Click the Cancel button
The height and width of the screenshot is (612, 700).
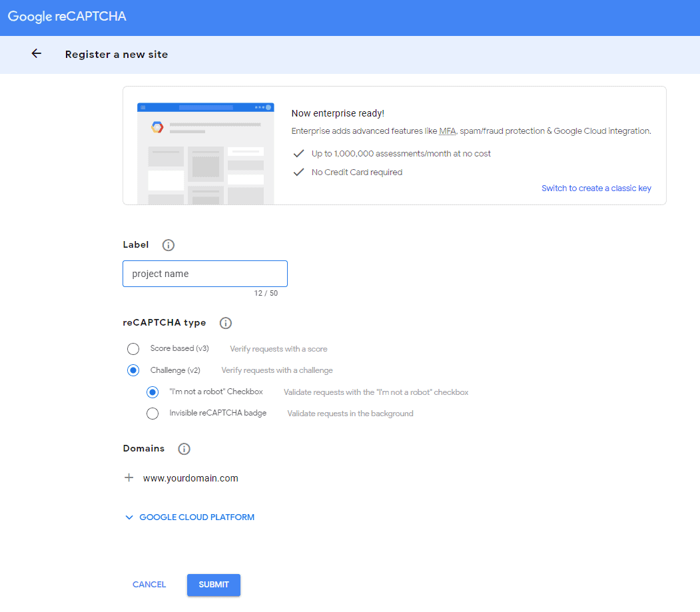149,585
